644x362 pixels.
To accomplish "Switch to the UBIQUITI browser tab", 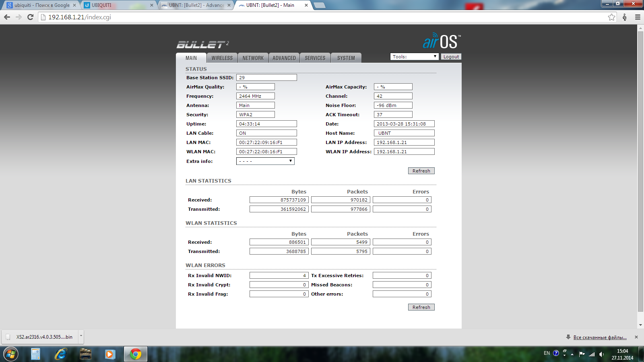I will pos(119,5).
